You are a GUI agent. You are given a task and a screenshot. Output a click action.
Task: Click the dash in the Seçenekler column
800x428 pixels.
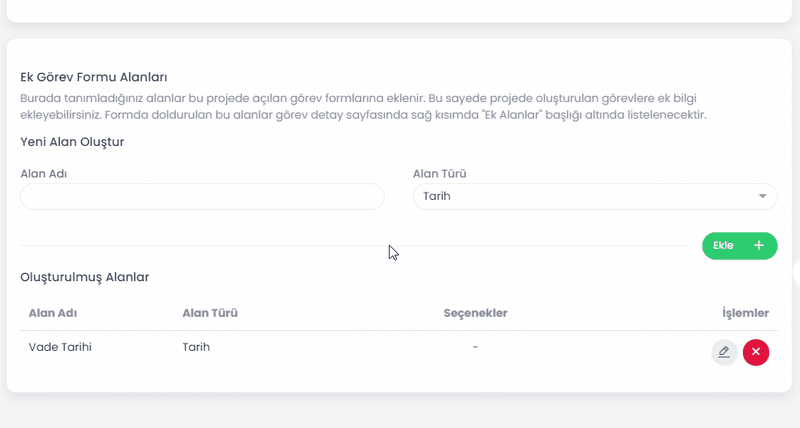tap(475, 347)
